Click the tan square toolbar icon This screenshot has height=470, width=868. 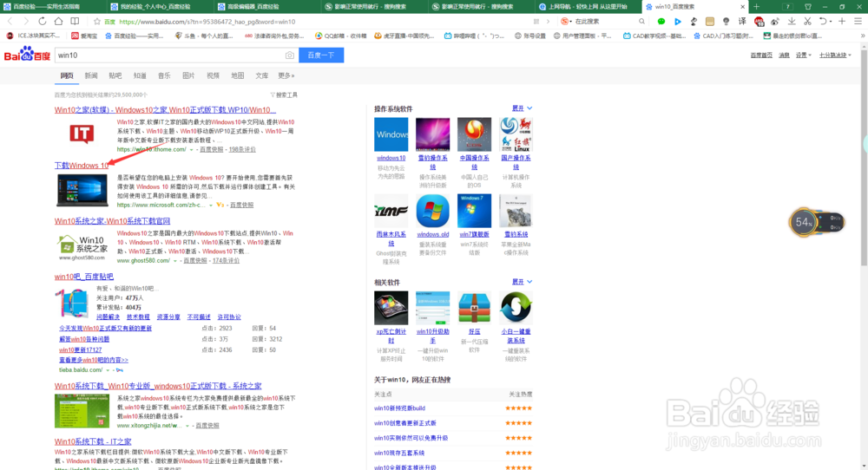[x=710, y=22]
